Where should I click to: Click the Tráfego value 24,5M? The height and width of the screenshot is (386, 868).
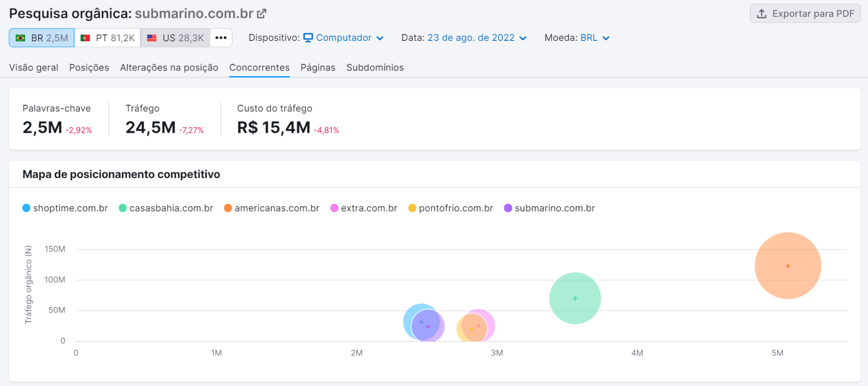[x=150, y=128]
